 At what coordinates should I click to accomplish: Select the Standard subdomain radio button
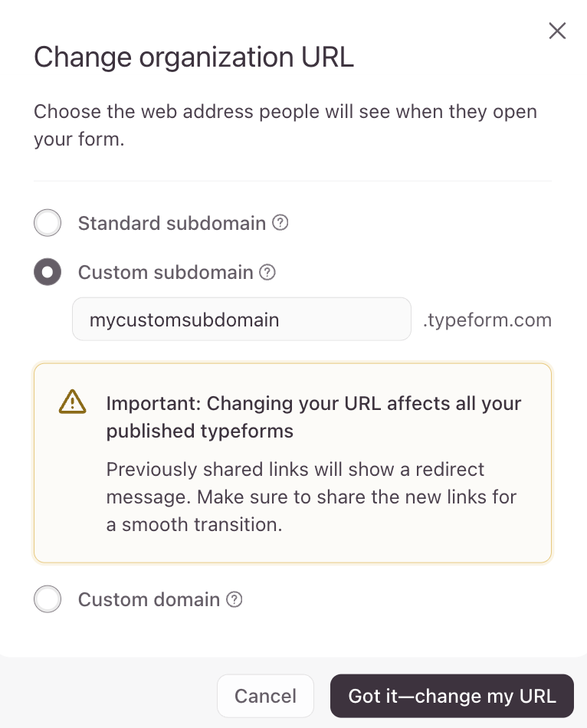(48, 224)
